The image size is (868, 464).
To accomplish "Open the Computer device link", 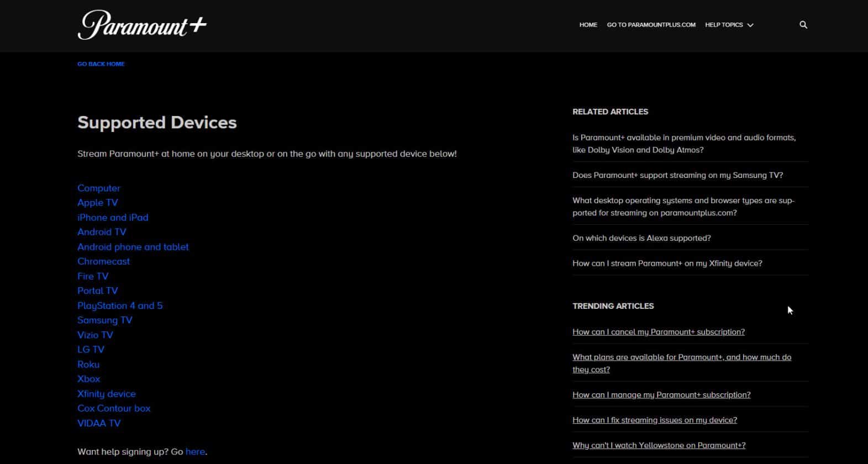I will (x=98, y=188).
